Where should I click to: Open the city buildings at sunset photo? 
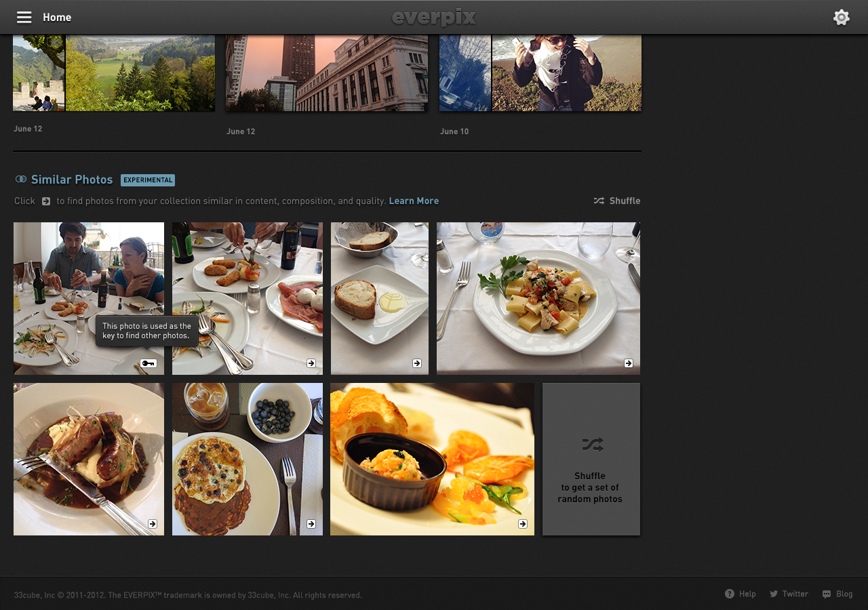coord(327,73)
